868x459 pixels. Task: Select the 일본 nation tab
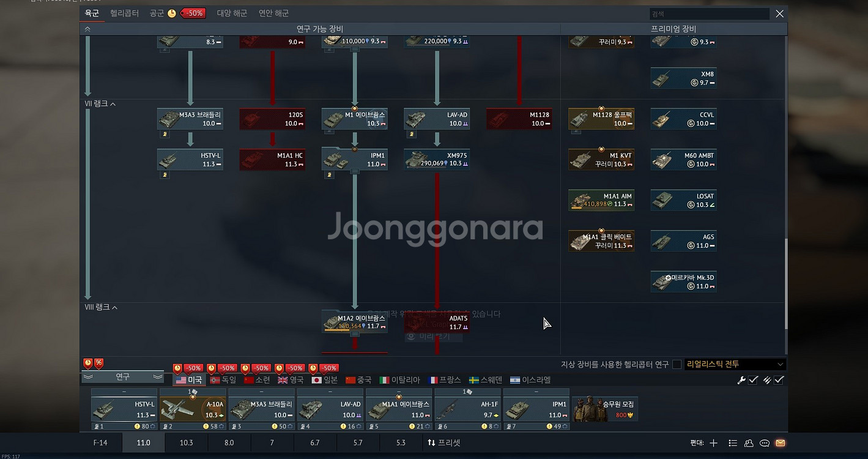click(x=325, y=380)
